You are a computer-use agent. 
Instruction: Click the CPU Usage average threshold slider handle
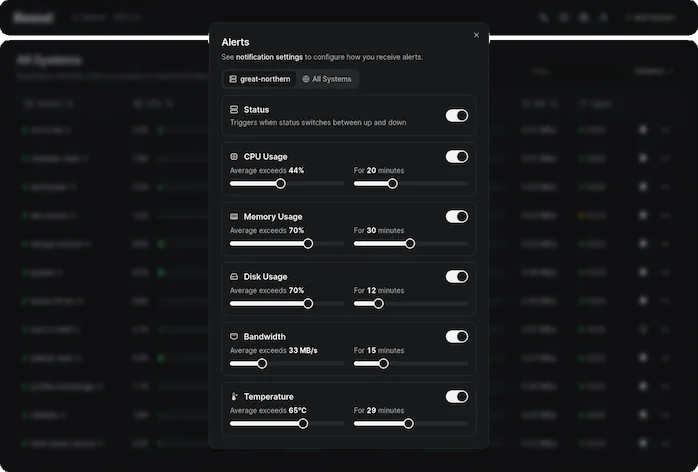pos(281,183)
